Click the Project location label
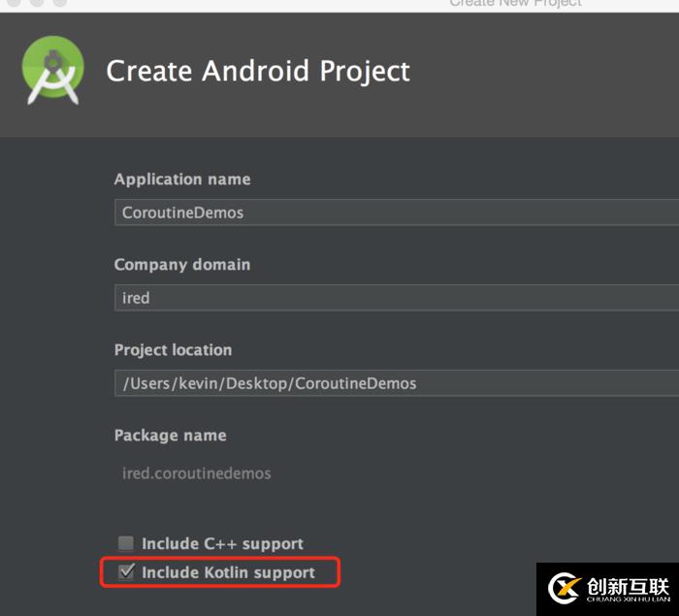The height and width of the screenshot is (616, 679). tap(174, 349)
